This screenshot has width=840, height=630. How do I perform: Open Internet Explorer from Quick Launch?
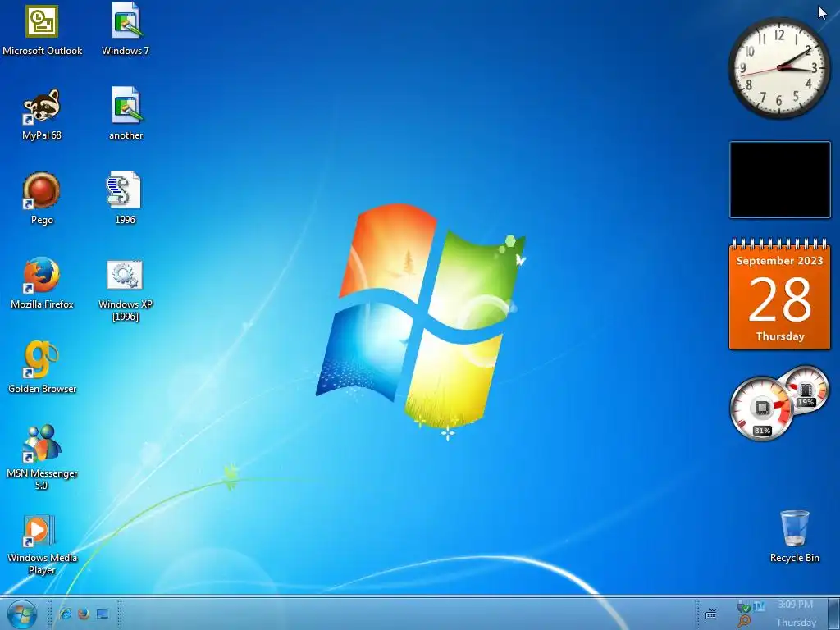click(66, 614)
